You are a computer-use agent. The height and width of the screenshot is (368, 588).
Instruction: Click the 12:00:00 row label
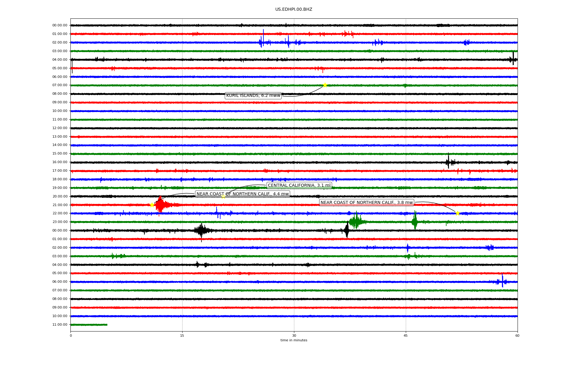coord(60,128)
